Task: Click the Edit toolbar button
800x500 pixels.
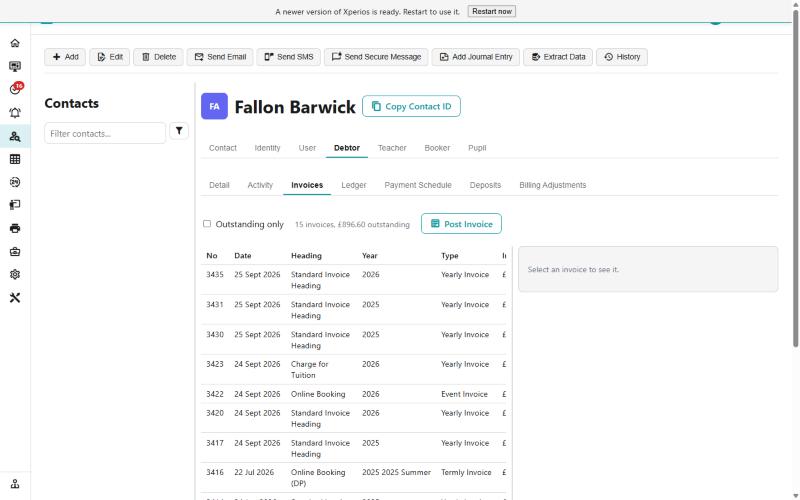Action: point(110,57)
